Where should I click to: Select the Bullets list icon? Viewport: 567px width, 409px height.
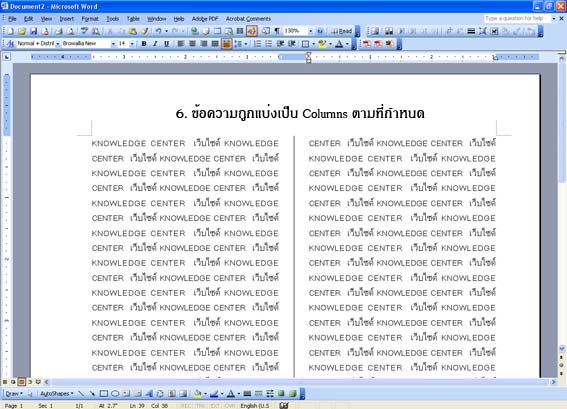point(269,44)
